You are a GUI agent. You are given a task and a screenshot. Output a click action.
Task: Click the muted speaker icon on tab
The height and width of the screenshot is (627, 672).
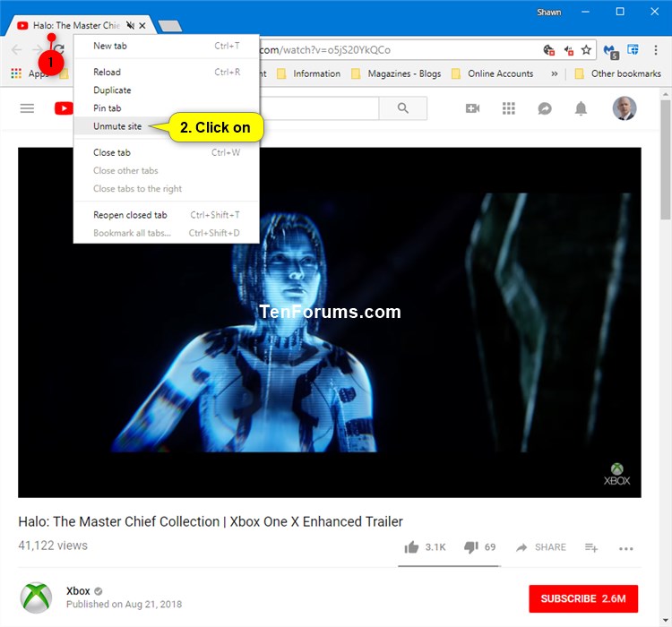tap(130, 26)
